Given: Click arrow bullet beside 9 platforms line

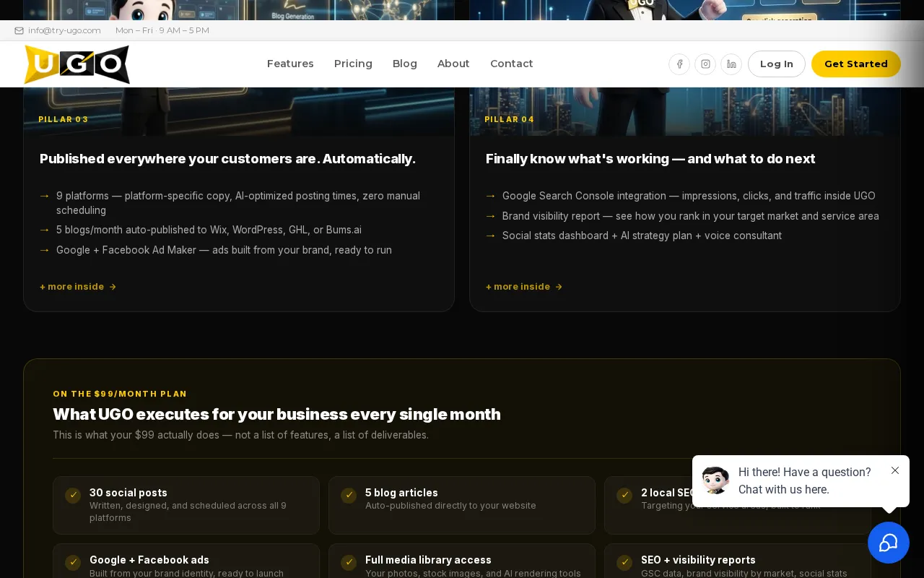Looking at the screenshot, I should [45, 196].
